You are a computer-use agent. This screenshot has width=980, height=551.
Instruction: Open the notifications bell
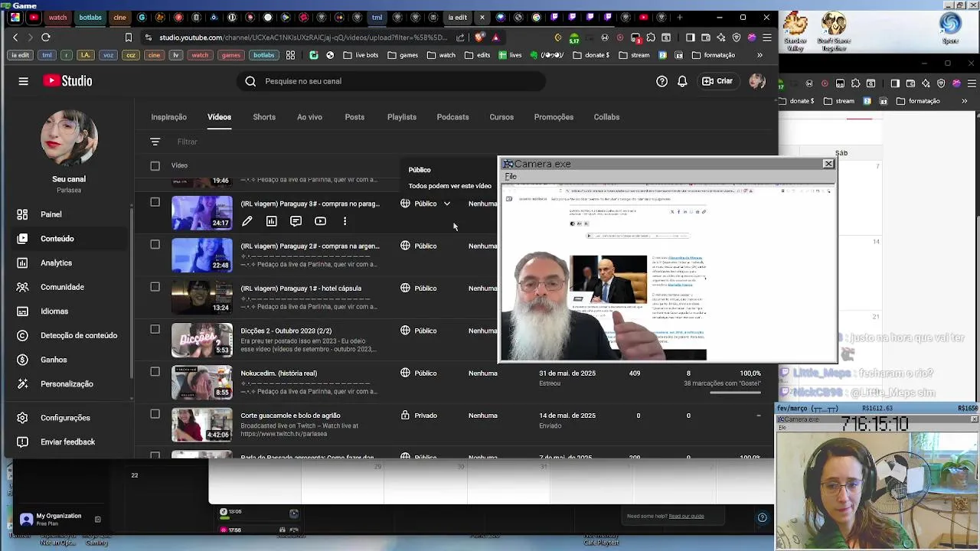682,81
